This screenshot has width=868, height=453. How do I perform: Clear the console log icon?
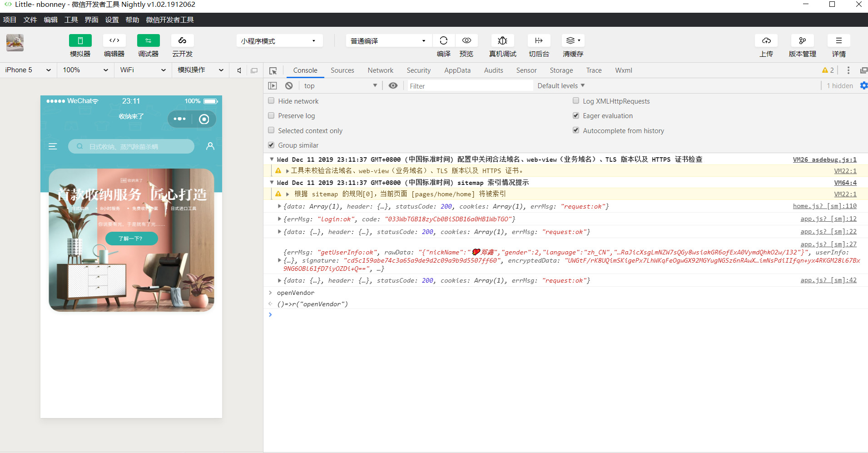289,86
